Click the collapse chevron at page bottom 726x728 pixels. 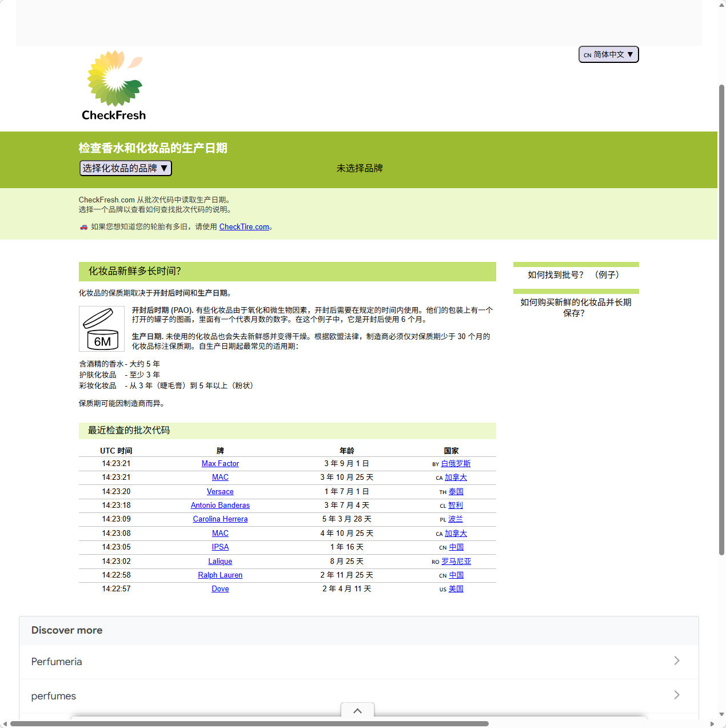point(357,711)
